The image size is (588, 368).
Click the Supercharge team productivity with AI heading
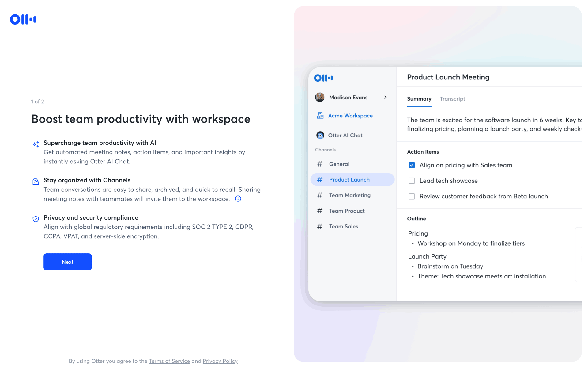point(100,143)
